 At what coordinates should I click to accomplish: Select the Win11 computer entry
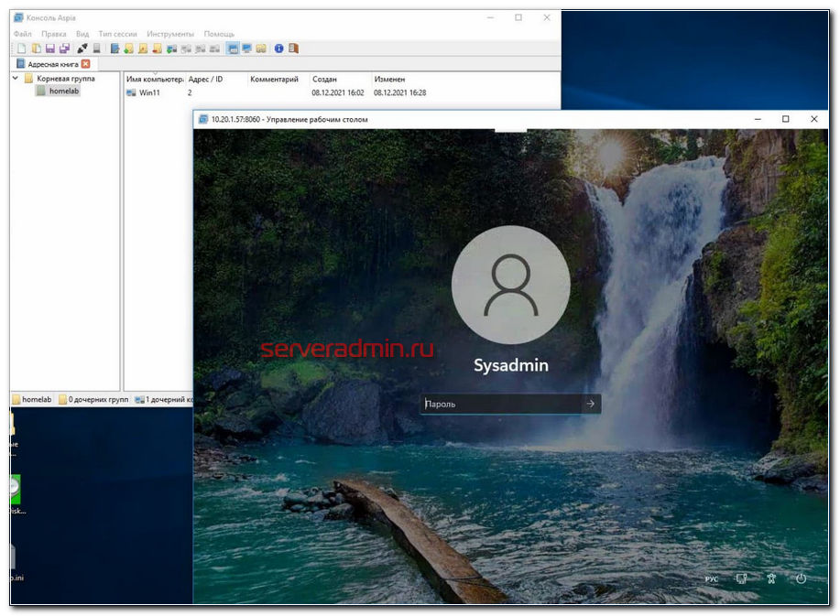[149, 93]
